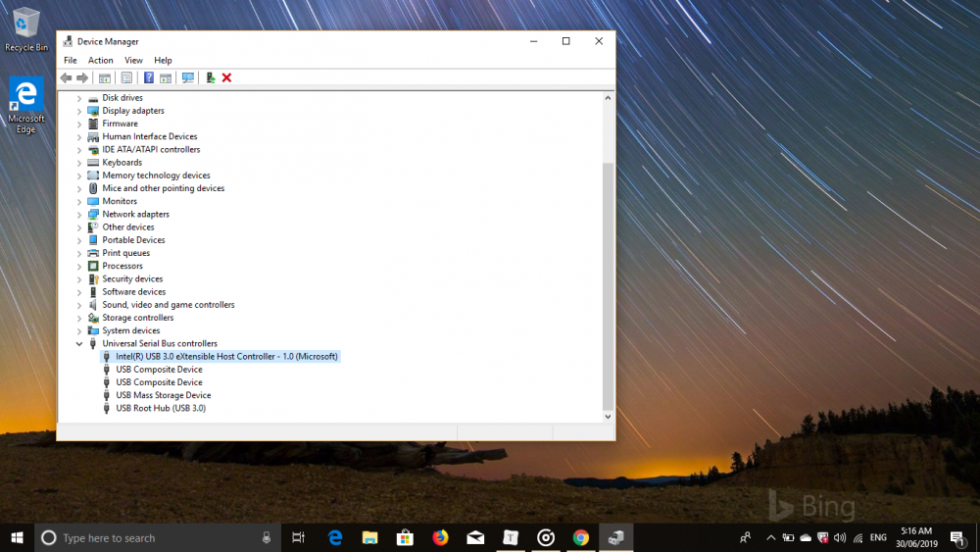Toggle Show/Hide Console Tree toolbar icon
The image size is (980, 552).
pos(105,78)
